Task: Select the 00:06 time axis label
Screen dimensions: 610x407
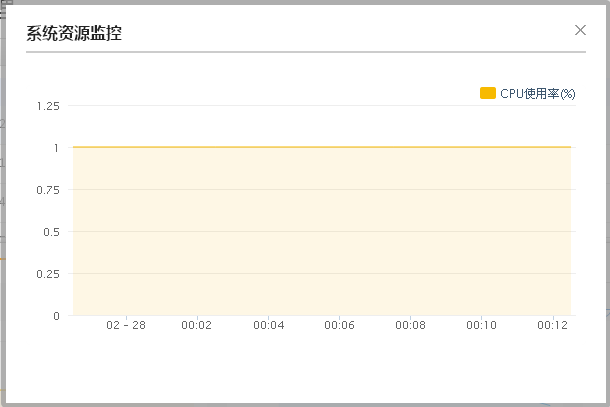Action: pos(340,326)
